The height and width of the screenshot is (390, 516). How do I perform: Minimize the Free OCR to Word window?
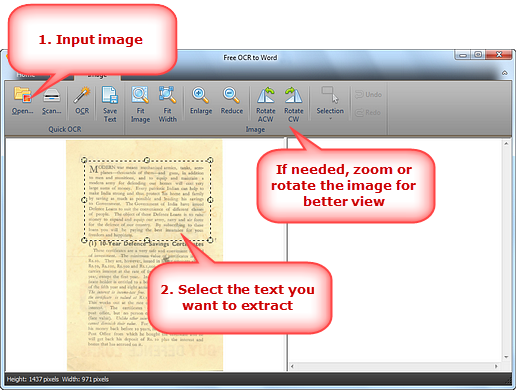[x=463, y=55]
